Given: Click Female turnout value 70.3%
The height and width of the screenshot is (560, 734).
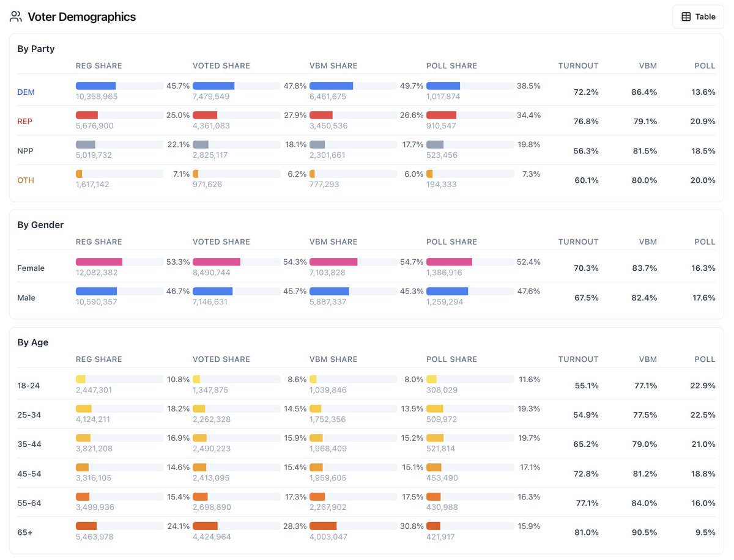Looking at the screenshot, I should click(x=586, y=268).
